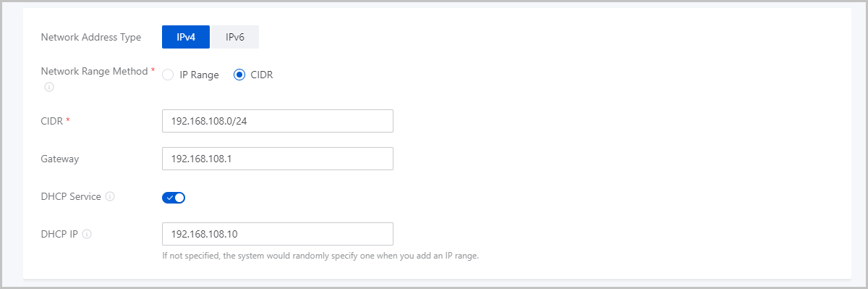Click the Gateway field showing 192.168.108.1

[278, 159]
